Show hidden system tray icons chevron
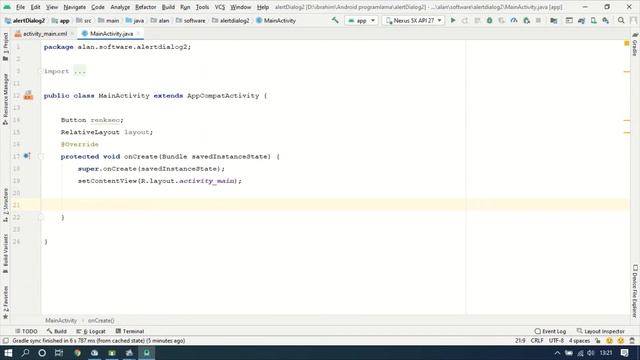The width and height of the screenshot is (640, 360). click(557, 353)
